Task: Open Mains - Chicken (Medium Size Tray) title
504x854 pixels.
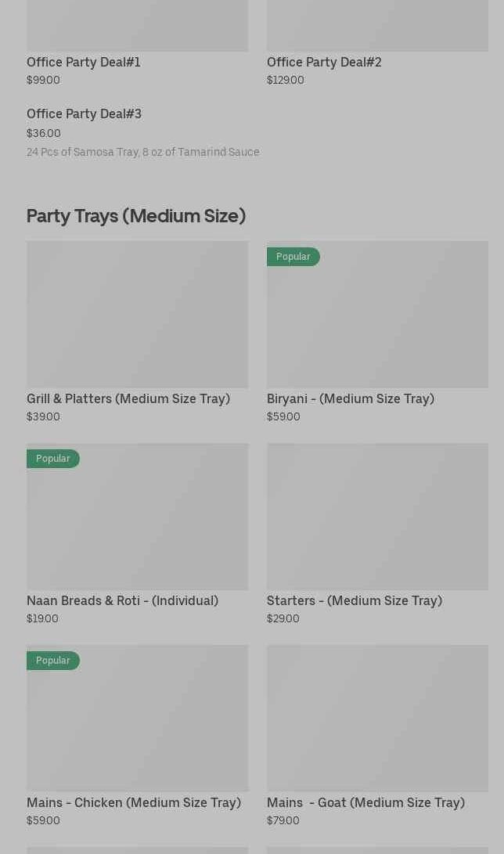Action: [x=134, y=802]
